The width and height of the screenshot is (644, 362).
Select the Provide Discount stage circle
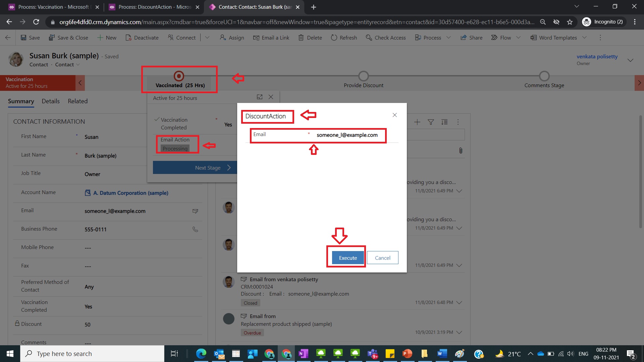(x=363, y=76)
